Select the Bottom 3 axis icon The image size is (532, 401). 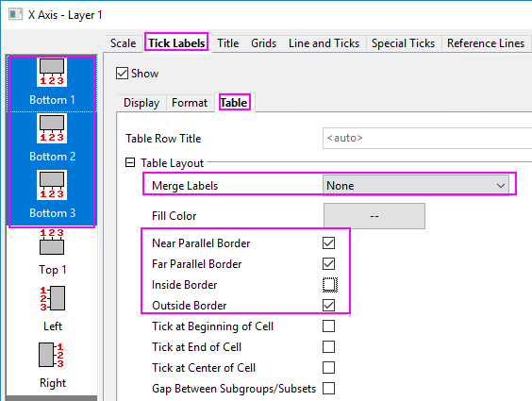point(52,185)
